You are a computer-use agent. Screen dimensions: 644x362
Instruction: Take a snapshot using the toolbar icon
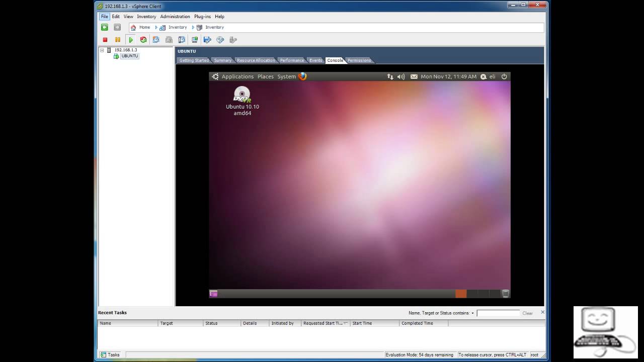click(156, 40)
